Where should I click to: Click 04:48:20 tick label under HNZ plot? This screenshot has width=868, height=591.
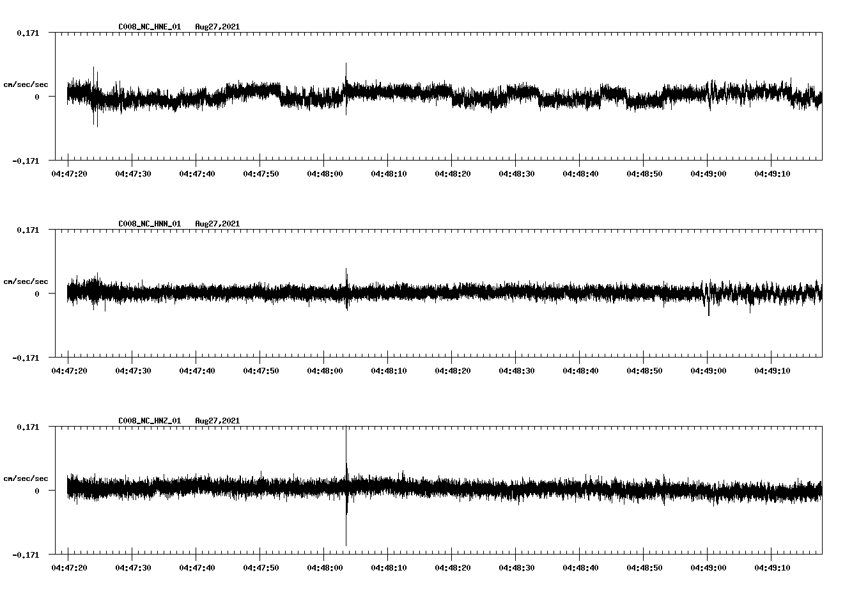(453, 568)
